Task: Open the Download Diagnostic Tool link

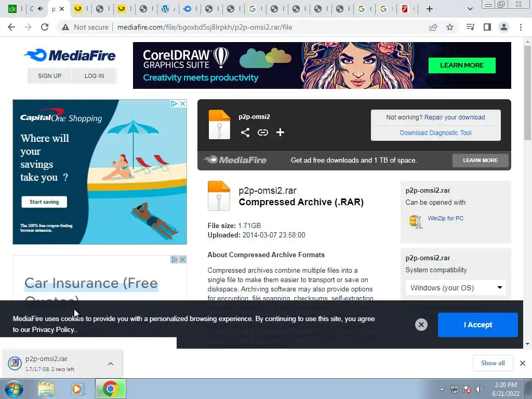Action: [436, 133]
